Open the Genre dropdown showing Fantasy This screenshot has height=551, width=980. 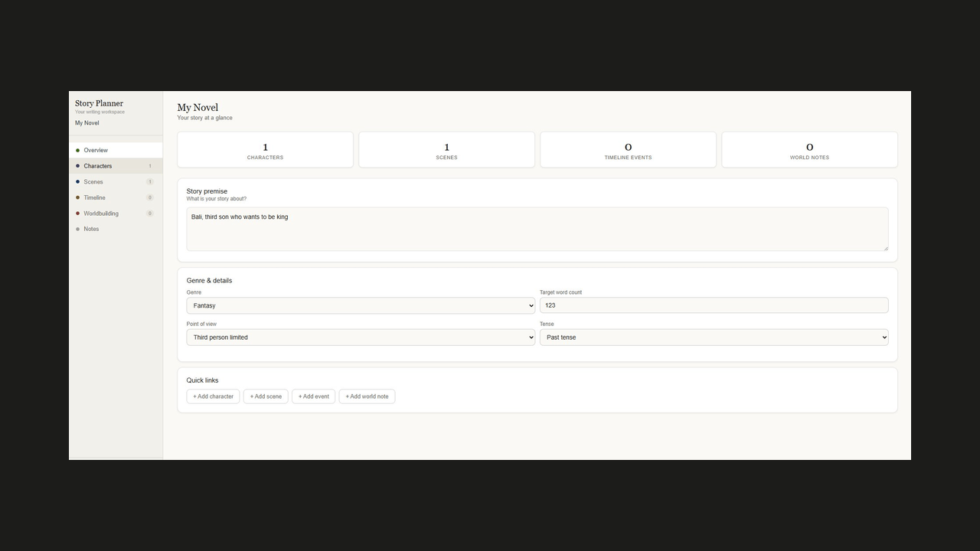coord(361,305)
